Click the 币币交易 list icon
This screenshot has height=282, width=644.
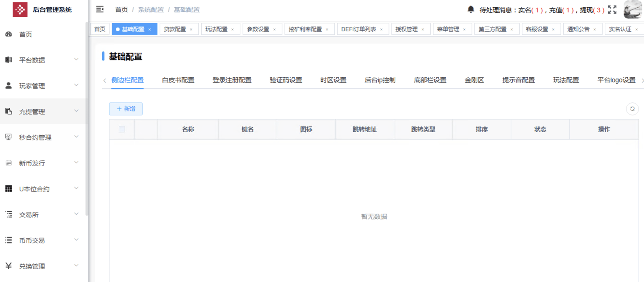9,240
